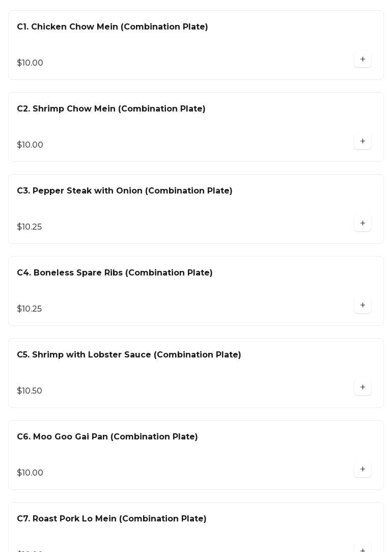Screen dimensions: 392x552
Task: Select the C4. Boneless Spare Ribs title
Action: coord(115,273)
